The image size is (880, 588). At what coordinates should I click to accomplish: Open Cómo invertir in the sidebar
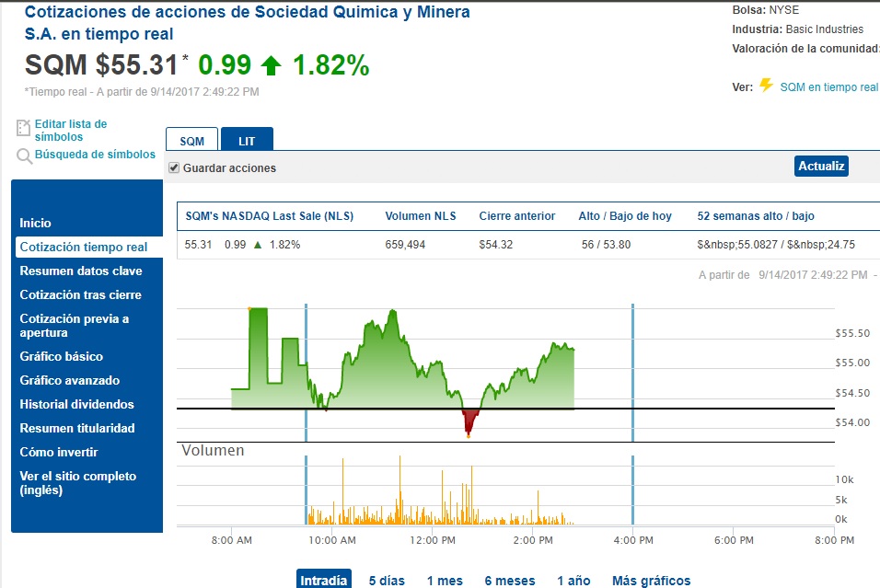point(58,452)
